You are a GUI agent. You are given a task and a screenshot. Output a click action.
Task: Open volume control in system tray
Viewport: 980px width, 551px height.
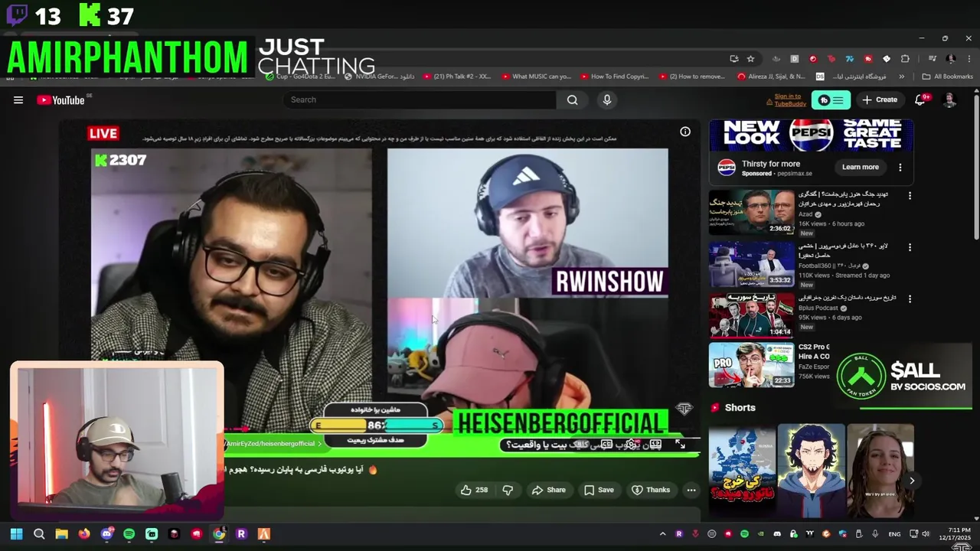[926, 534]
